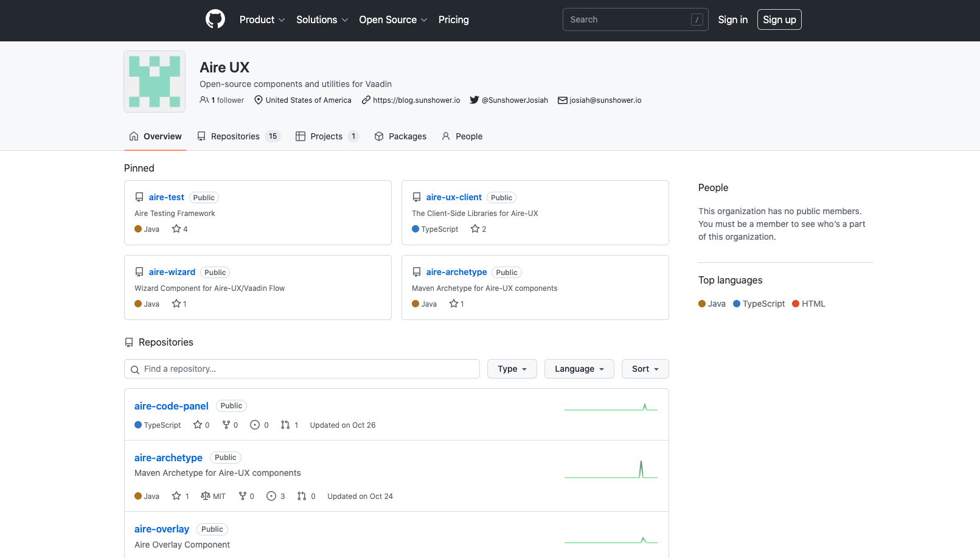
Task: Click the repo icon on aire-ux-client card
Action: (x=417, y=197)
